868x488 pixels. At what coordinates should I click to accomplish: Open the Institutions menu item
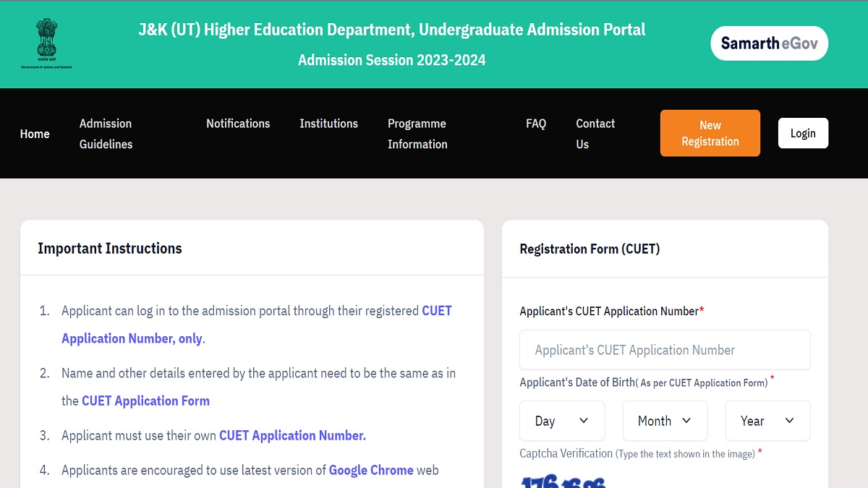coord(328,124)
